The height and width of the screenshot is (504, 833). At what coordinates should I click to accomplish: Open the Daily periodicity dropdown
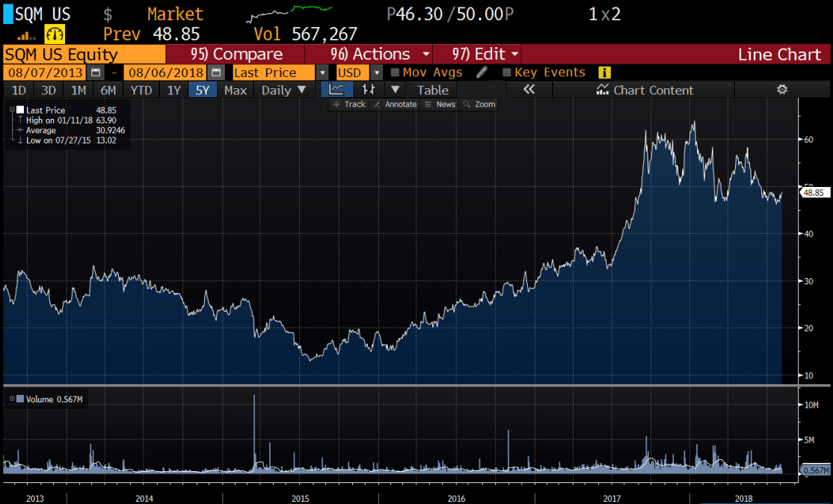pos(284,90)
